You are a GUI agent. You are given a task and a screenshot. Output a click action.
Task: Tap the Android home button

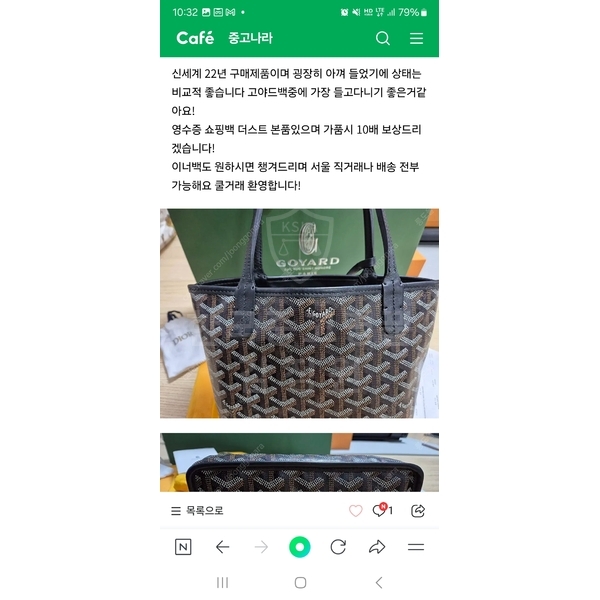(x=300, y=583)
